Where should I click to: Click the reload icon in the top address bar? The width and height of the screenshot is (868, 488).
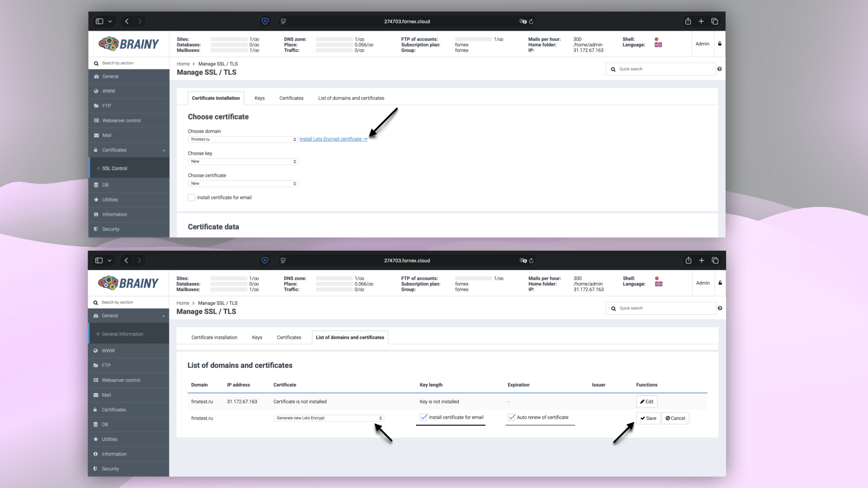[x=531, y=21]
